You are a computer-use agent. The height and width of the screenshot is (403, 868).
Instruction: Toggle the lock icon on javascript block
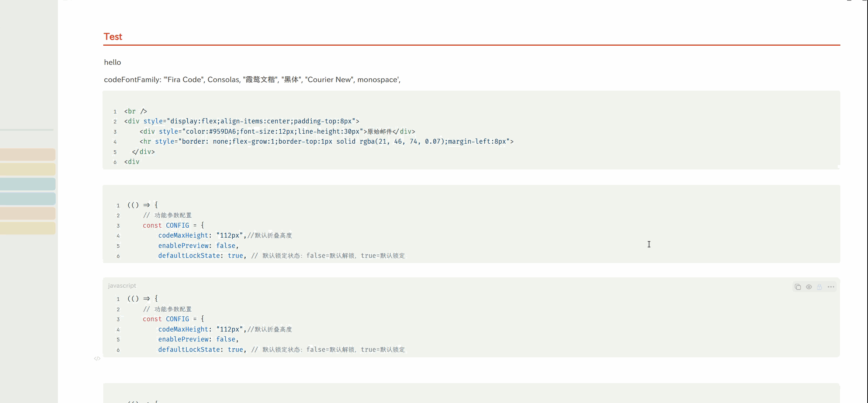pos(819,287)
